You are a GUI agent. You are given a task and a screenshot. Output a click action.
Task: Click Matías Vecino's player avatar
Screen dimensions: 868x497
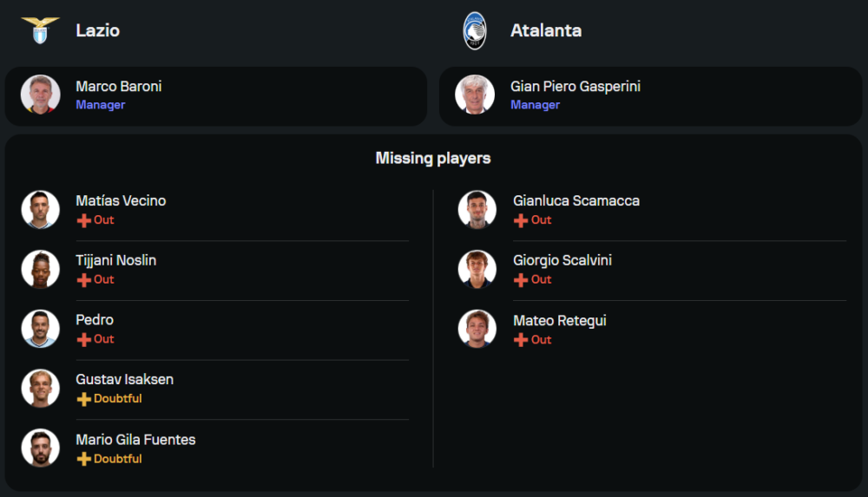click(40, 209)
